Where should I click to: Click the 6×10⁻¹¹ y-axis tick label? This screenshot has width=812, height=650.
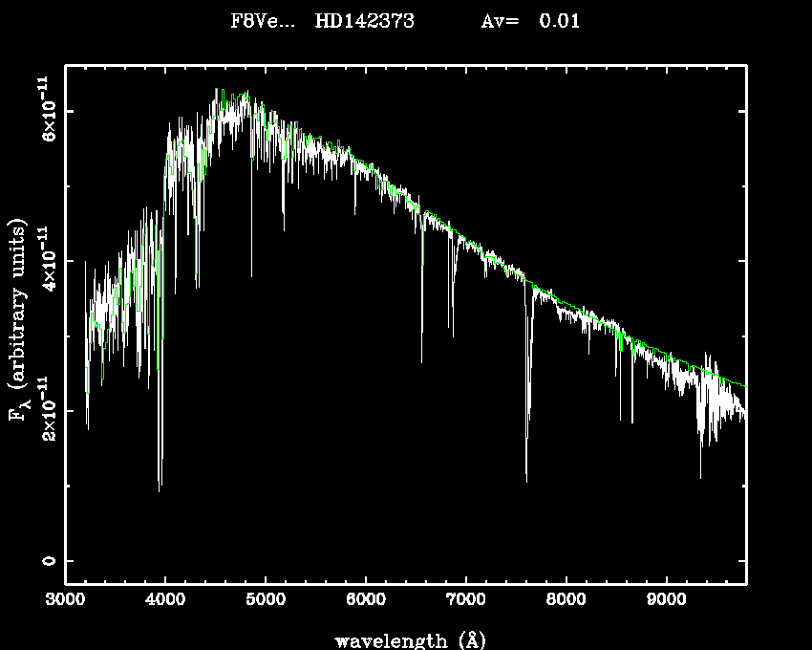[x=44, y=109]
